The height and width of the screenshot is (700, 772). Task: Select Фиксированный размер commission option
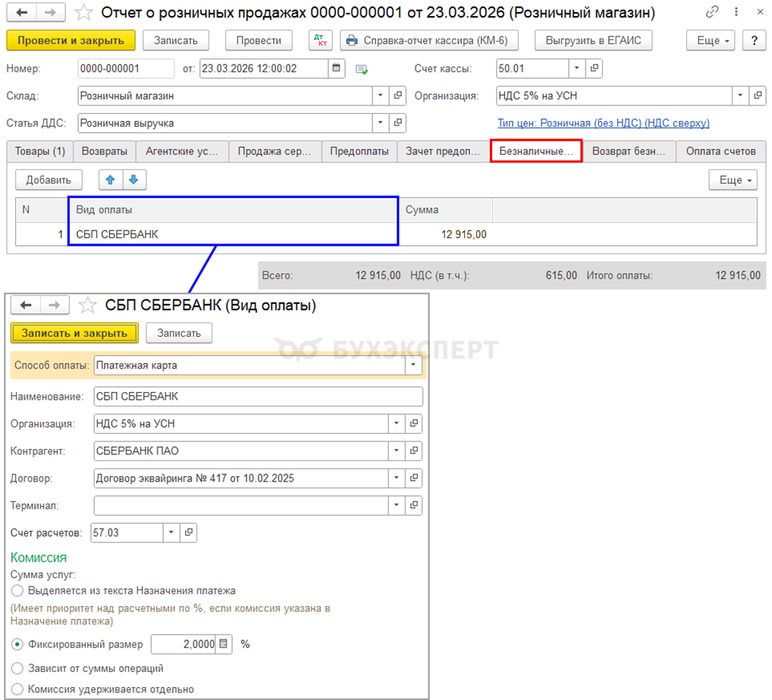(17, 645)
